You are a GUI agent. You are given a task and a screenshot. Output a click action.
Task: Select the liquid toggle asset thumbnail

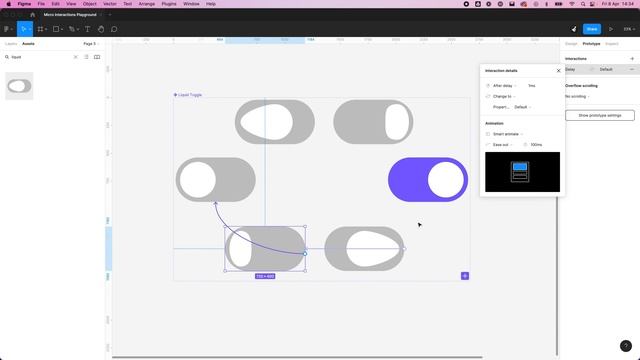(x=19, y=86)
